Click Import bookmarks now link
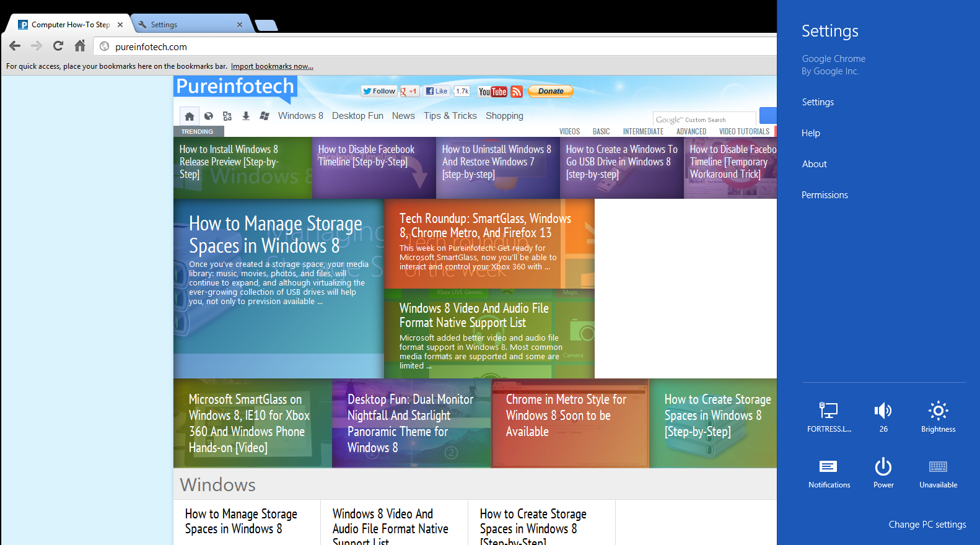Viewport: 980px width, 545px height. (272, 66)
